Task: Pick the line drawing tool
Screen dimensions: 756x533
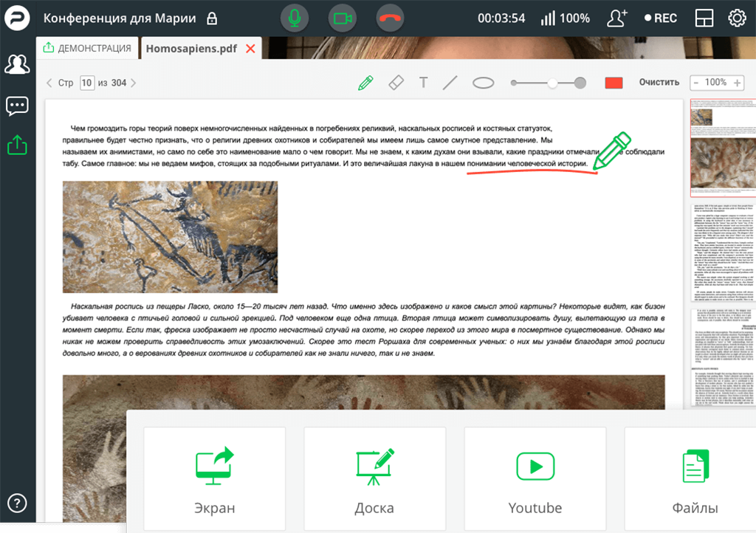Action: [x=450, y=83]
